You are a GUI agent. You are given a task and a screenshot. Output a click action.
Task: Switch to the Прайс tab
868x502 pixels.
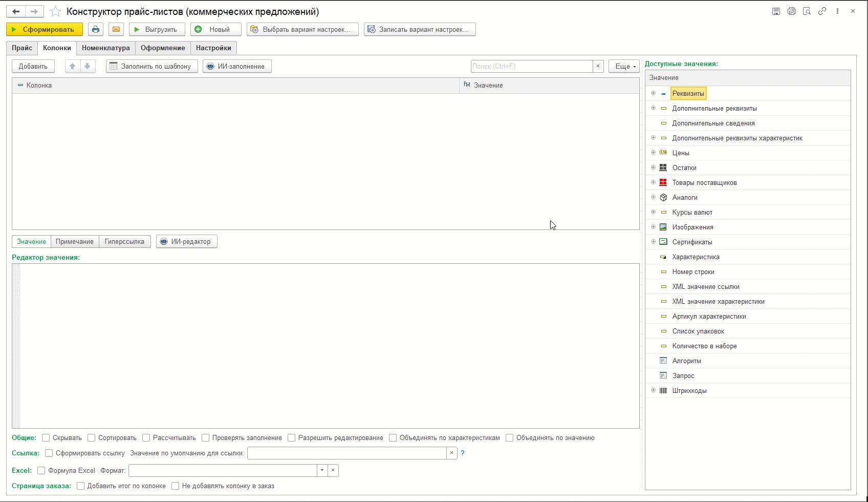coord(22,48)
